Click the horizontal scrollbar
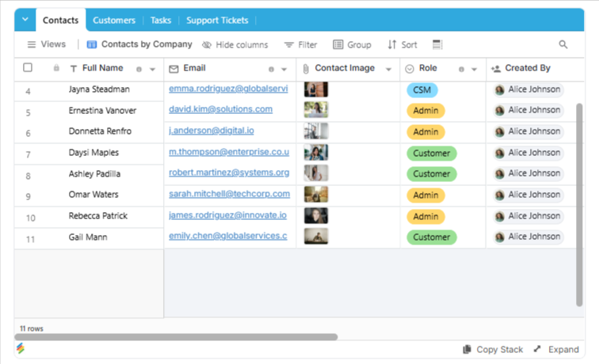The height and width of the screenshot is (364, 599). (176, 337)
